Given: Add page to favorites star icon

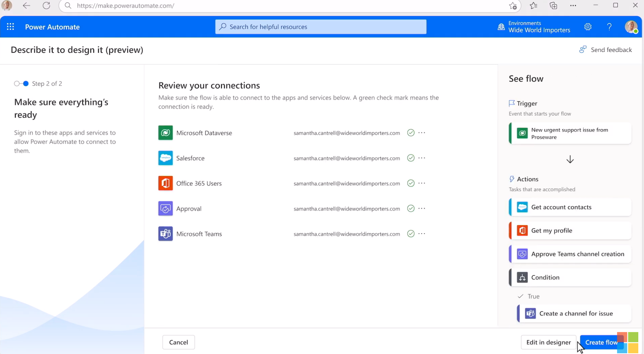Looking at the screenshot, I should tap(513, 6).
